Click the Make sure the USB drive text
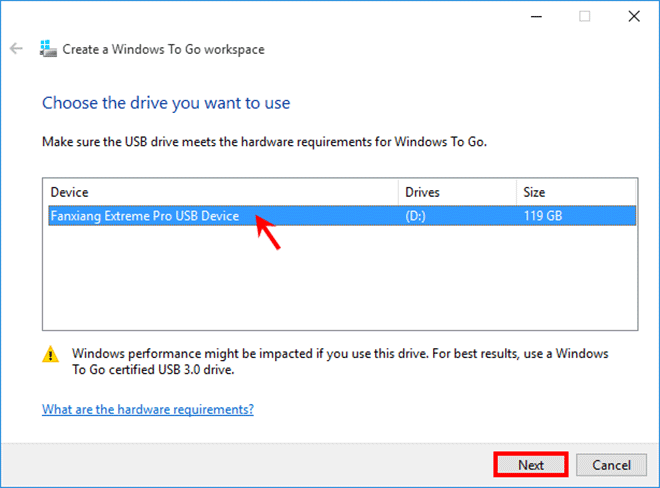The height and width of the screenshot is (488, 660). click(x=264, y=142)
